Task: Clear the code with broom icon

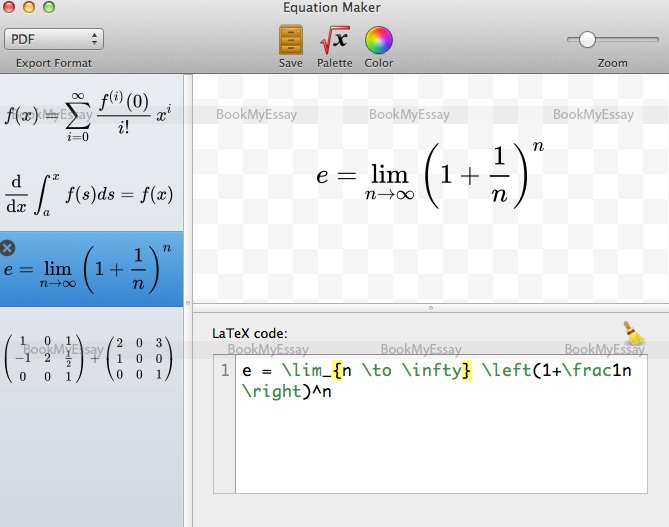Action: (632, 333)
